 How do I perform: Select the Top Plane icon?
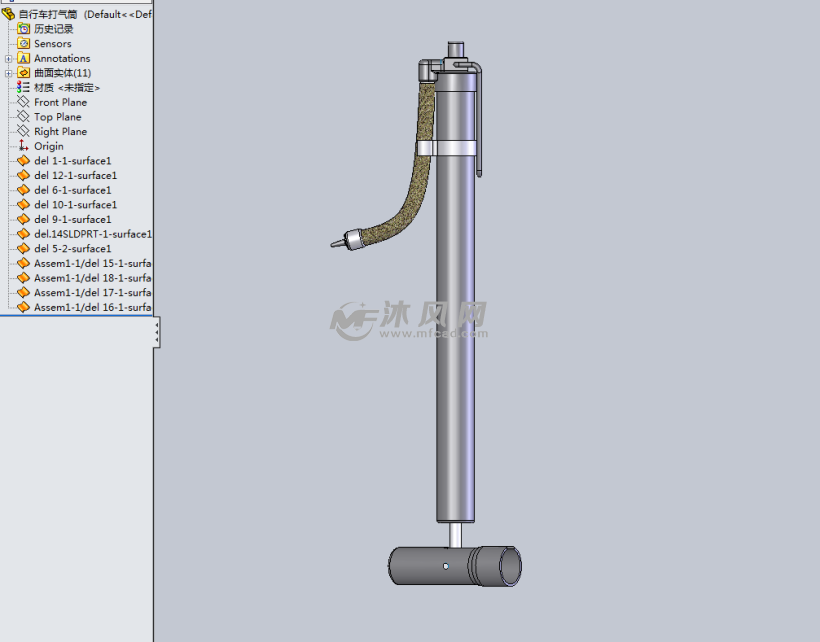24,117
